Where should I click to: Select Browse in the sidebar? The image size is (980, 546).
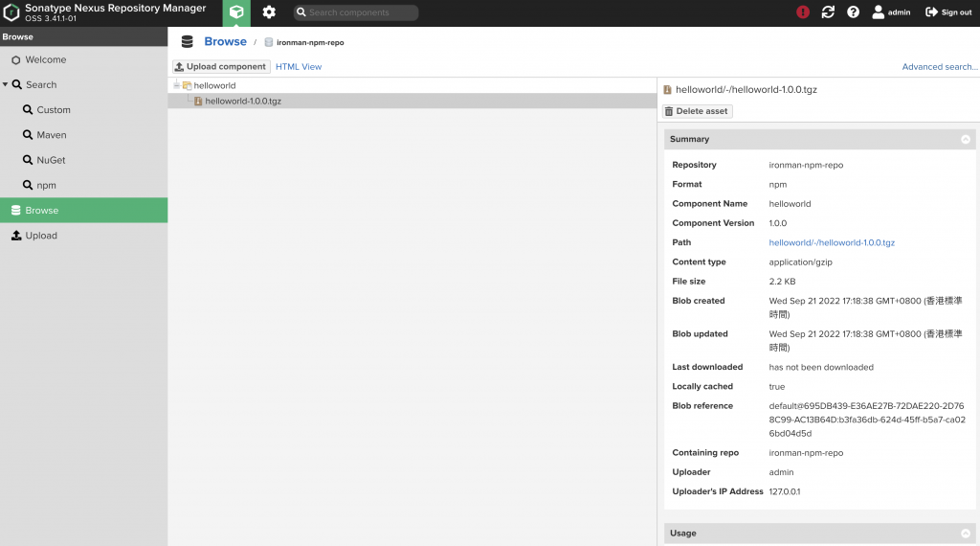tap(84, 210)
